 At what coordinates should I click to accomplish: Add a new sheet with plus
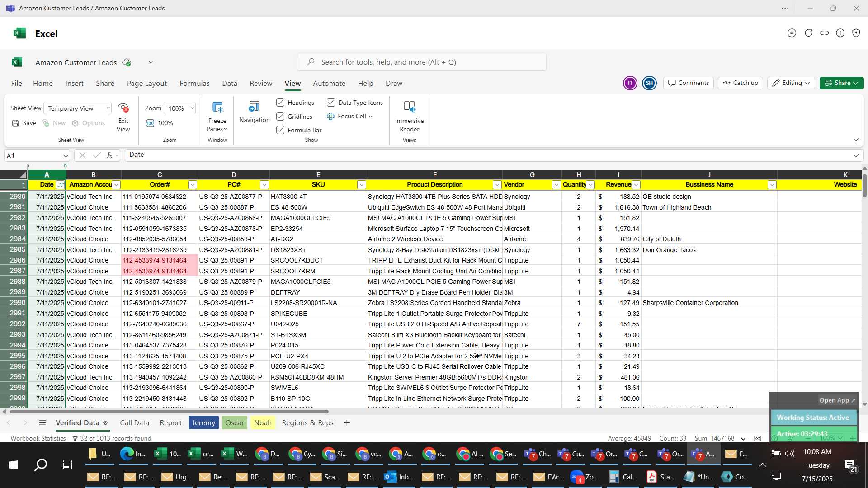pos(347,422)
